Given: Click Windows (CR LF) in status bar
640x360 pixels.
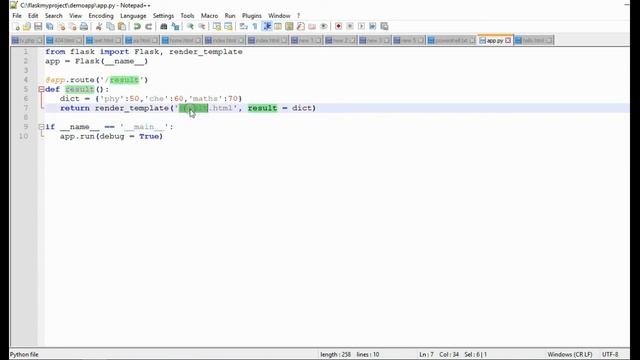Looking at the screenshot, I should [x=570, y=354].
